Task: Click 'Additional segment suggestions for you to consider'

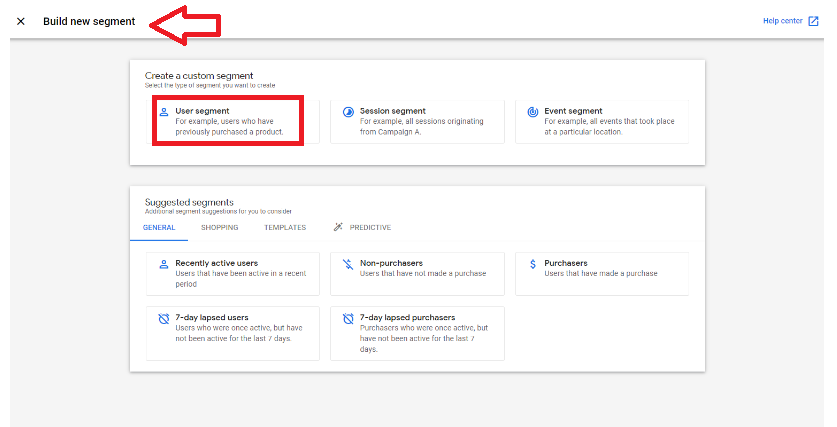Action: 218,211
